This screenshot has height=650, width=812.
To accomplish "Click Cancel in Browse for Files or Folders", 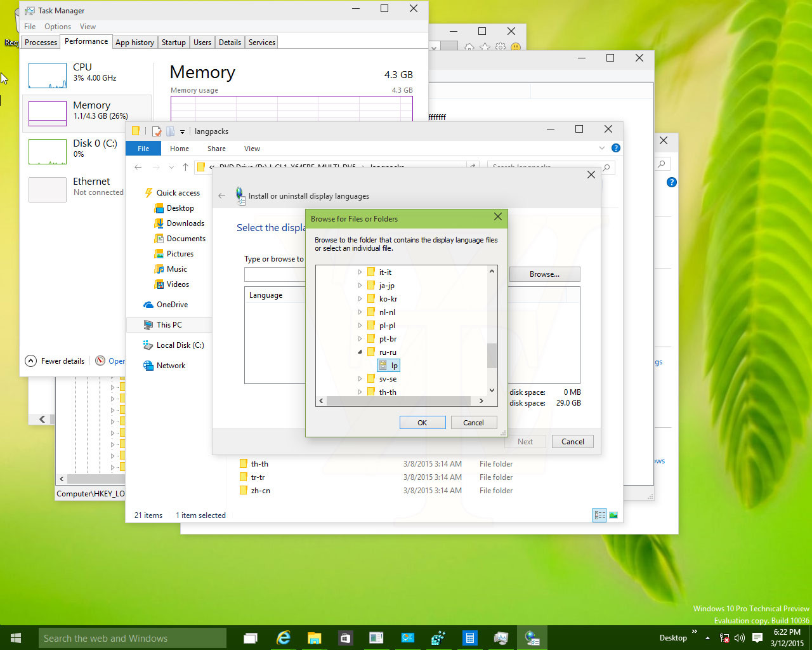I will (473, 423).
